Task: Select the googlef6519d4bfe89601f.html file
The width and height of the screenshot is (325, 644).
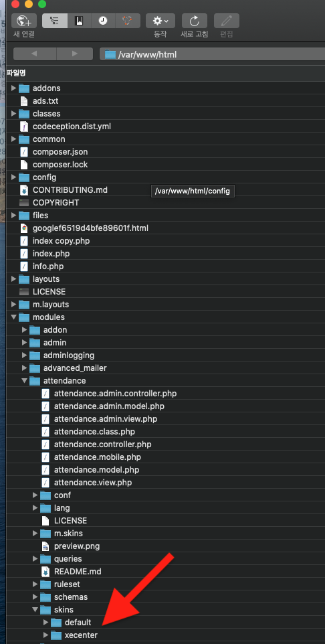Action: coord(91,228)
